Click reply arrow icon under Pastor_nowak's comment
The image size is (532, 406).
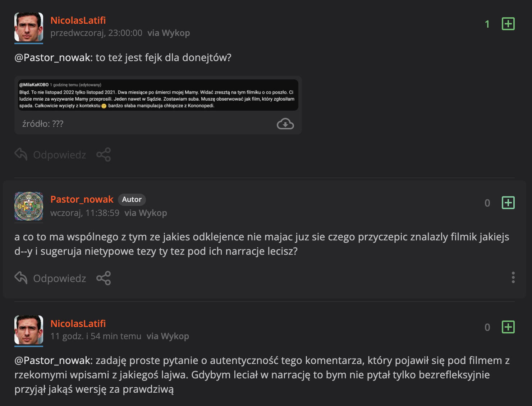[x=21, y=278]
